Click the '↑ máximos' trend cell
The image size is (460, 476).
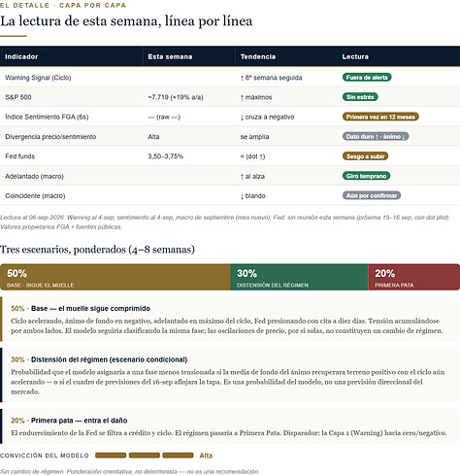click(256, 97)
